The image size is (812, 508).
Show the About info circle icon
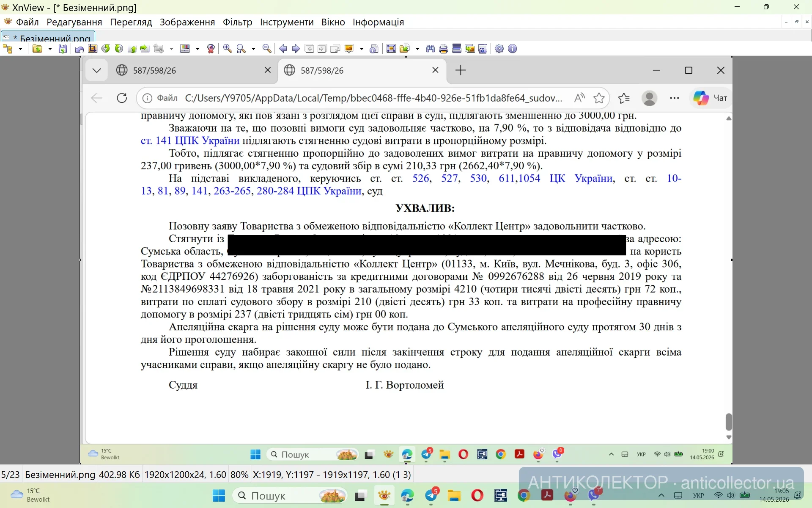click(513, 49)
